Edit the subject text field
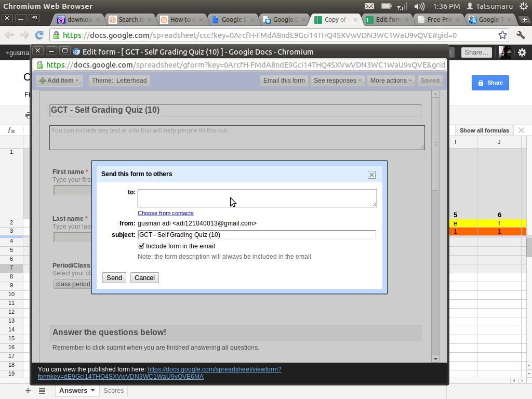532x399 pixels. (257, 235)
